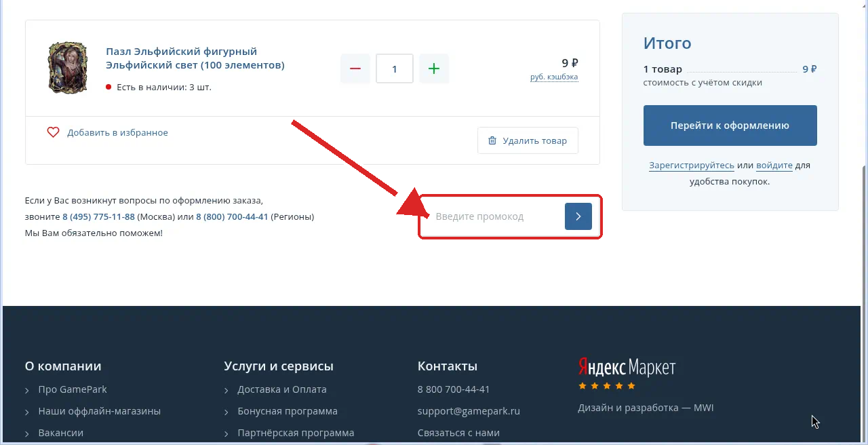Decrease puzzle quantity with minus button
Viewport: 868px width, 445px height.
355,69
